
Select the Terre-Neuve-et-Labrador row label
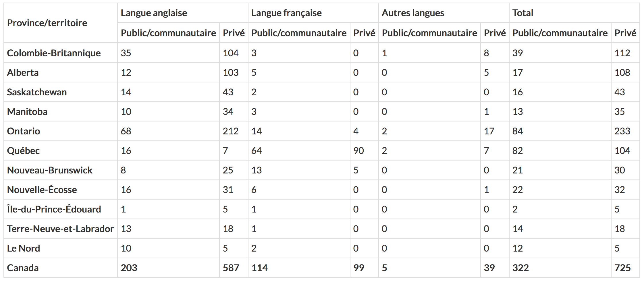60,229
